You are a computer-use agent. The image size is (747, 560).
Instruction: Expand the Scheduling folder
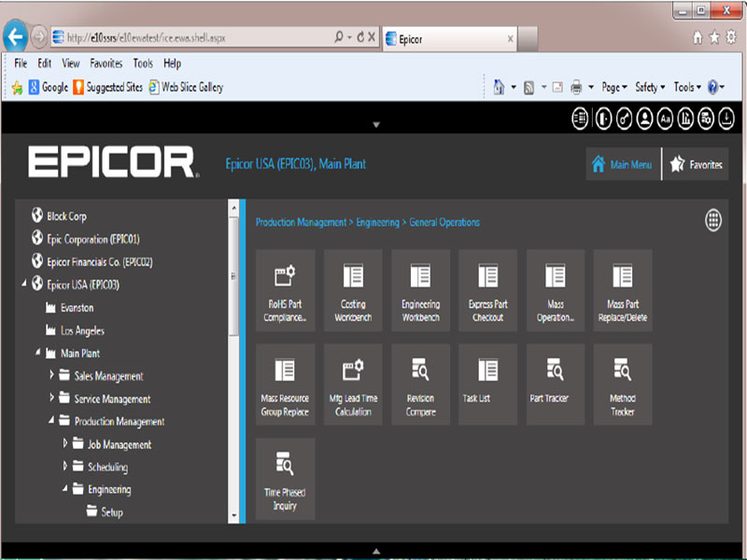coord(65,466)
